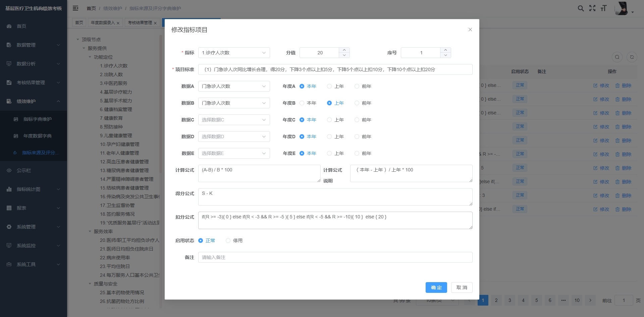This screenshot has height=317, width=644.
Task: Close the 年度数据录入 tab with its X
Action: [x=118, y=23]
